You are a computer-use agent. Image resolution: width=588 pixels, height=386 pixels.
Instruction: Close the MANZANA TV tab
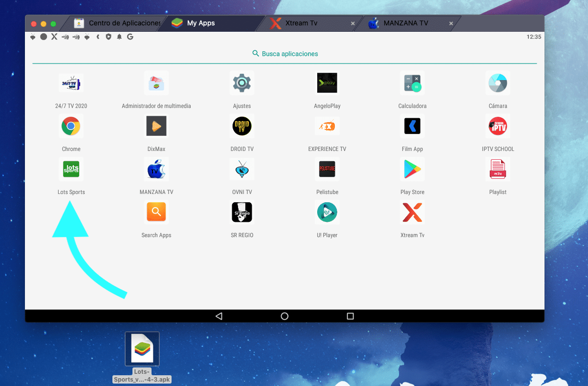click(451, 23)
